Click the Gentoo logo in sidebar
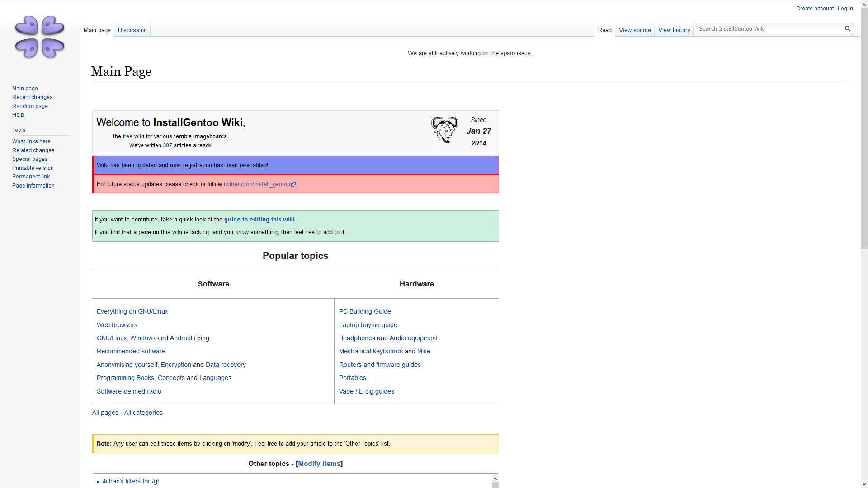 40,37
